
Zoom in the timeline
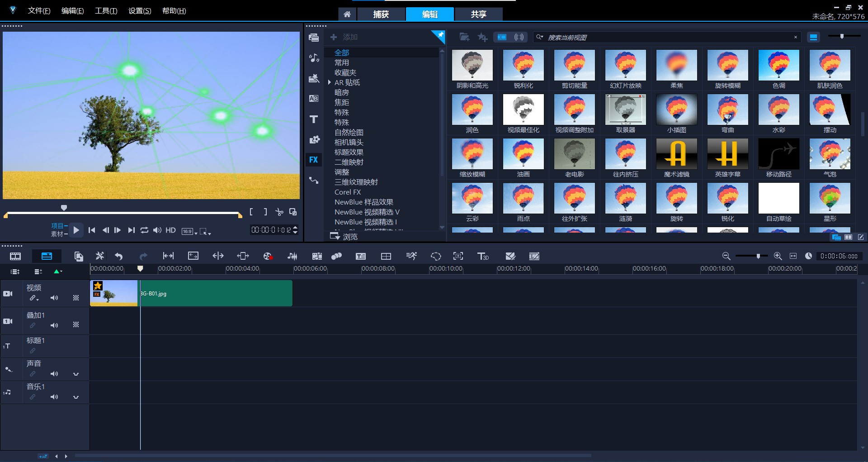point(778,256)
